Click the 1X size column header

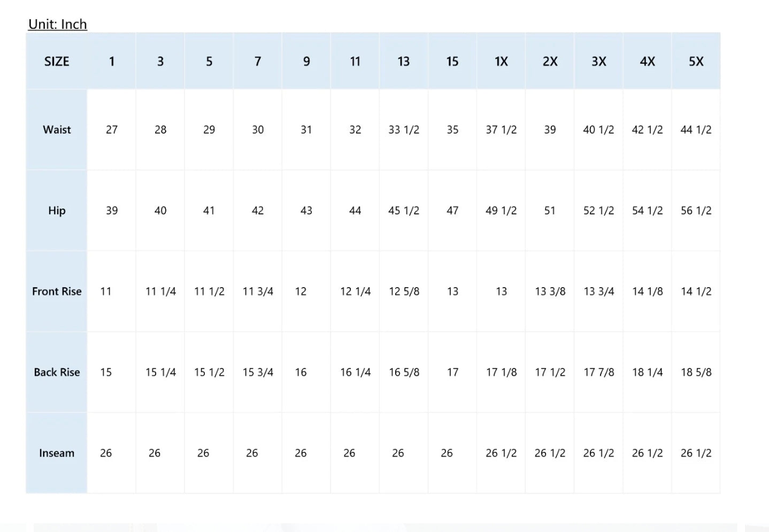[x=501, y=61]
